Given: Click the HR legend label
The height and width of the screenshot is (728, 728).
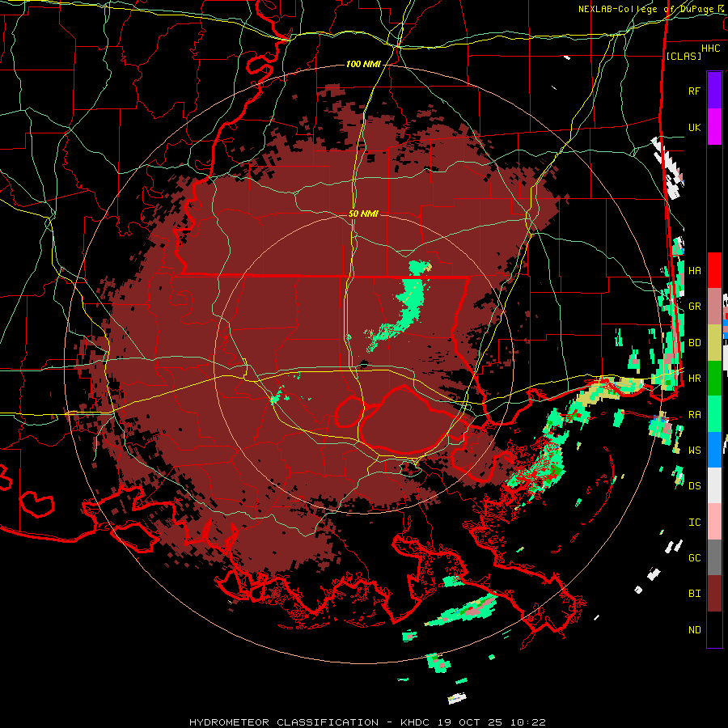Looking at the screenshot, I should (694, 379).
